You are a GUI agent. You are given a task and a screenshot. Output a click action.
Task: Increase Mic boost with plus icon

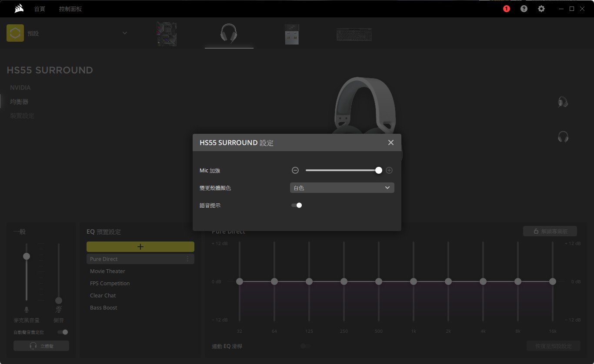pos(389,170)
